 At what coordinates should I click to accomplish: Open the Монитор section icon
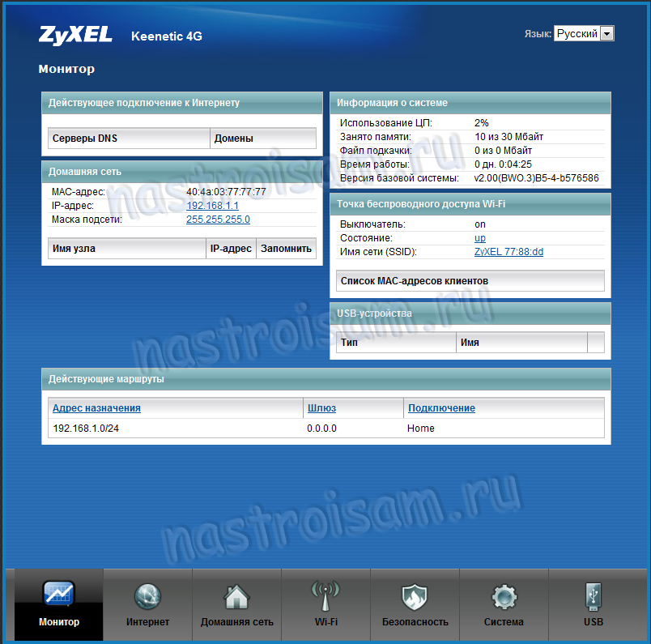tap(59, 596)
